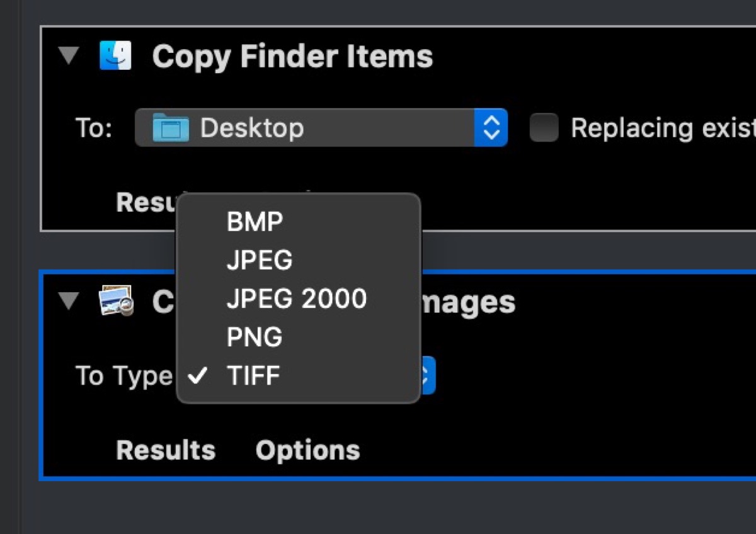Click the Replacing existing files label text
The width and height of the screenshot is (756, 534).
coord(663,128)
